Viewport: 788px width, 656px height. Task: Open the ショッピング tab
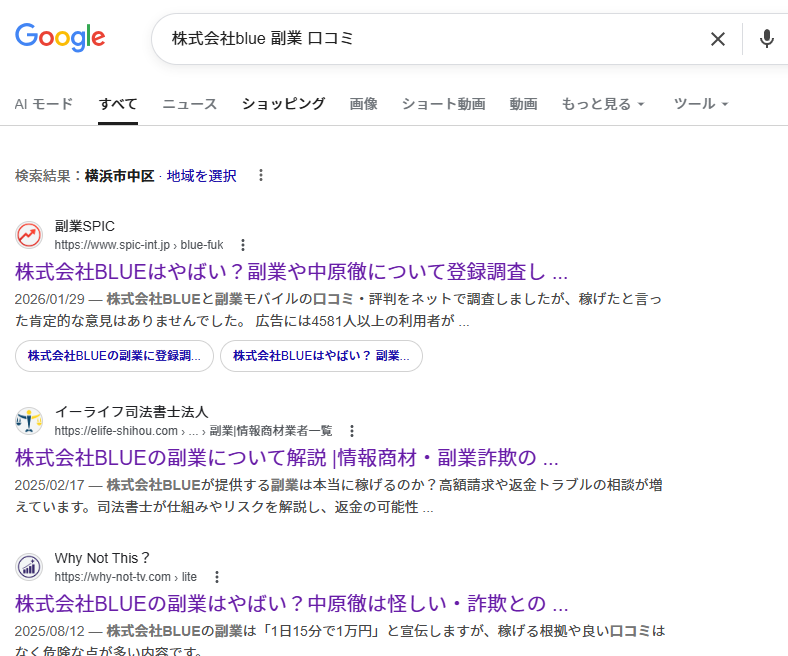tap(283, 104)
